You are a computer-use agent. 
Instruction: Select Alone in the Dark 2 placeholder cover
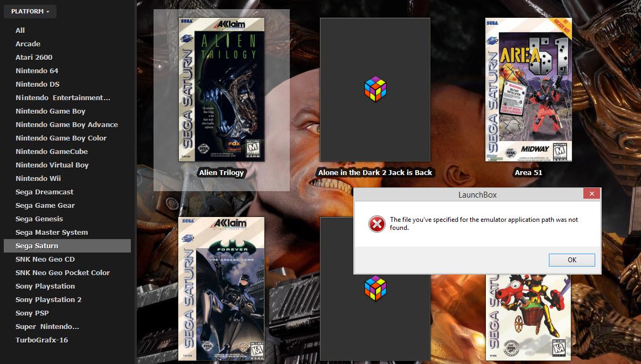point(375,89)
